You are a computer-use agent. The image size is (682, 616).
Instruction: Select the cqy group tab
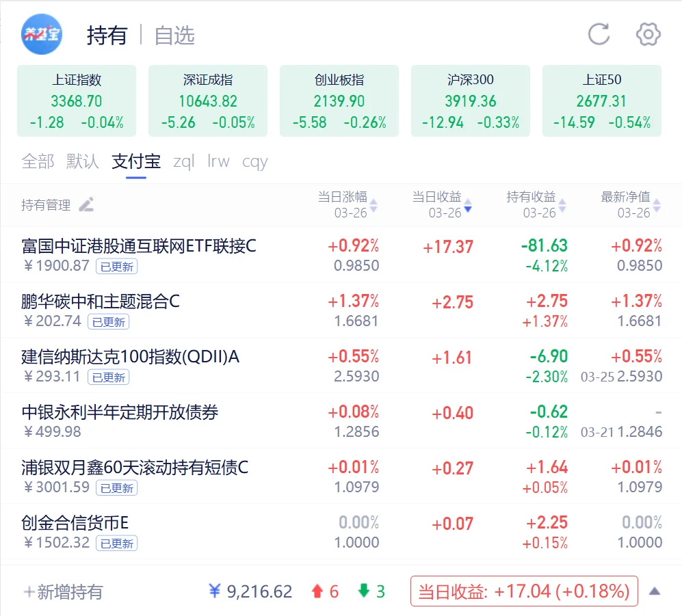[x=255, y=161]
